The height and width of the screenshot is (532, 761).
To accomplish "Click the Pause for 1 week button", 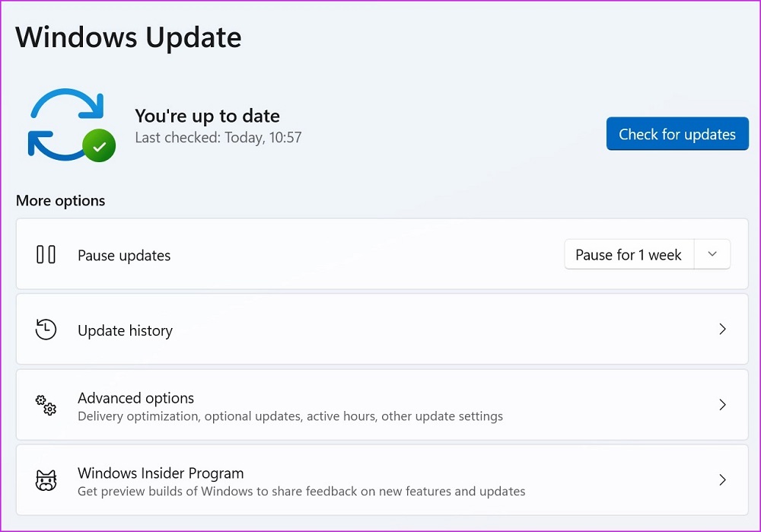I will tap(629, 255).
